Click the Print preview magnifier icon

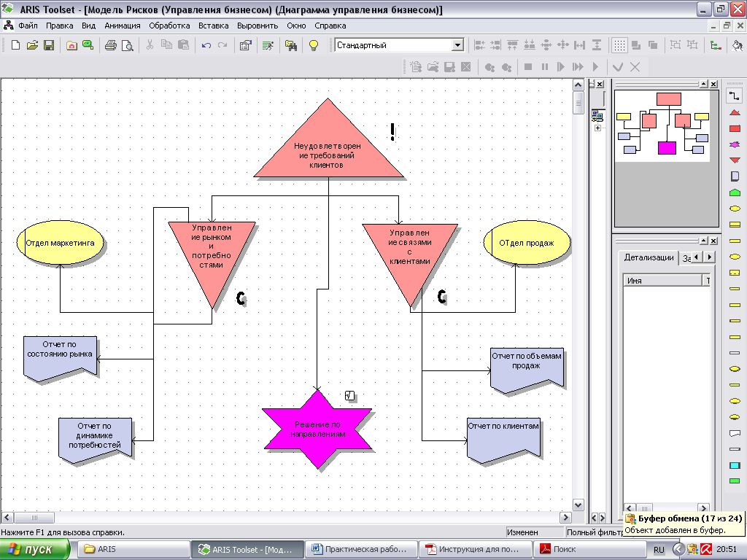pyautogui.click(x=127, y=45)
